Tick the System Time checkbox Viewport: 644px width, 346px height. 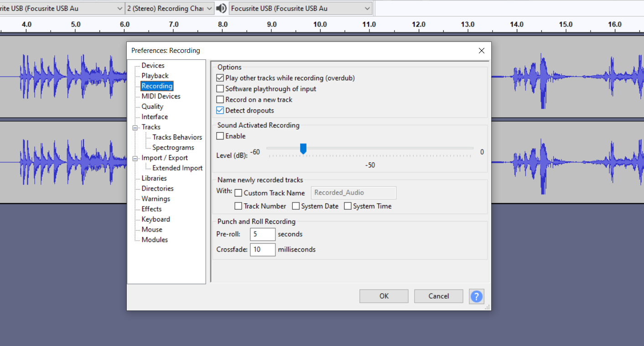point(348,206)
